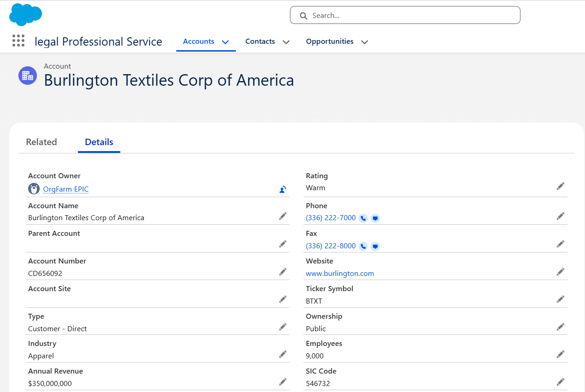The height and width of the screenshot is (392, 585).
Task: Click the Account Name value Burlington Textiles Corp of America
Action: click(86, 218)
